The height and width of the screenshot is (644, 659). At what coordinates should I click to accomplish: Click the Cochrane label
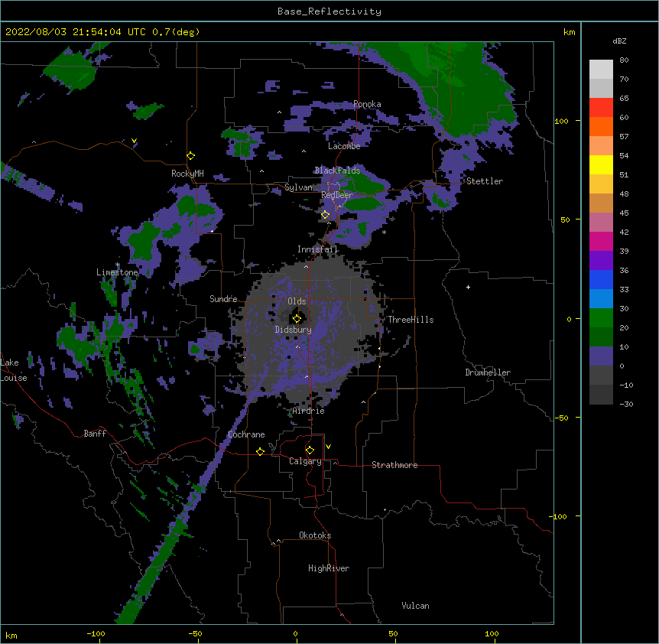246,434
